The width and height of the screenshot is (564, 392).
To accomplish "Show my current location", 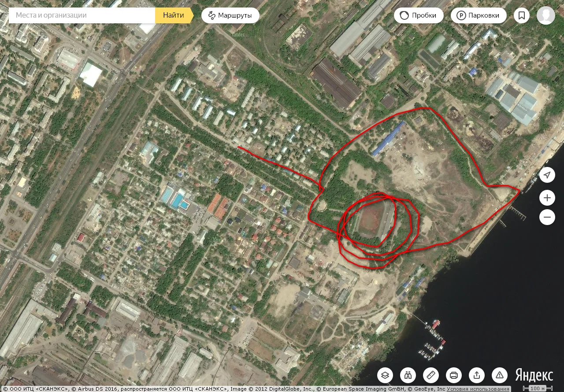I will click(x=547, y=175).
